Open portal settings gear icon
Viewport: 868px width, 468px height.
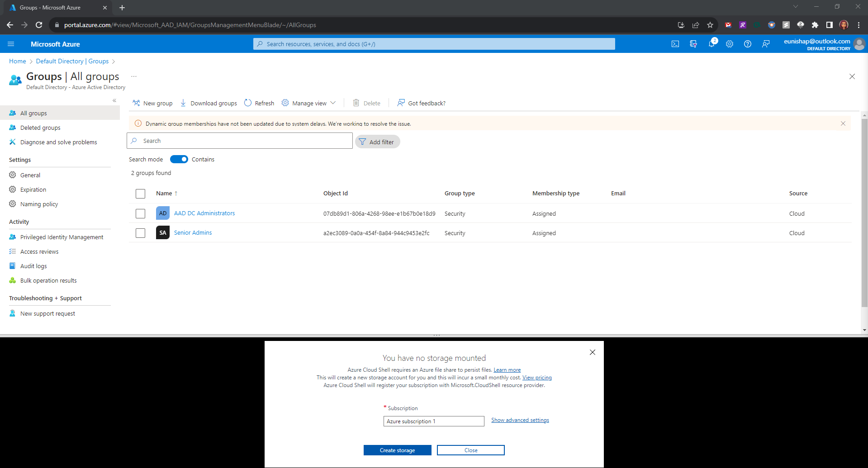pos(730,44)
